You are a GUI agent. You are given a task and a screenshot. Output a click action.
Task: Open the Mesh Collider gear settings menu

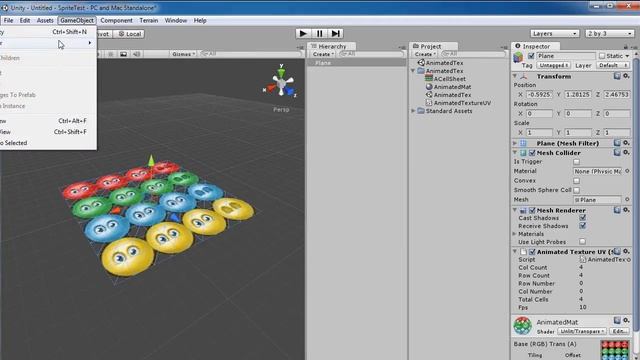[x=626, y=153]
